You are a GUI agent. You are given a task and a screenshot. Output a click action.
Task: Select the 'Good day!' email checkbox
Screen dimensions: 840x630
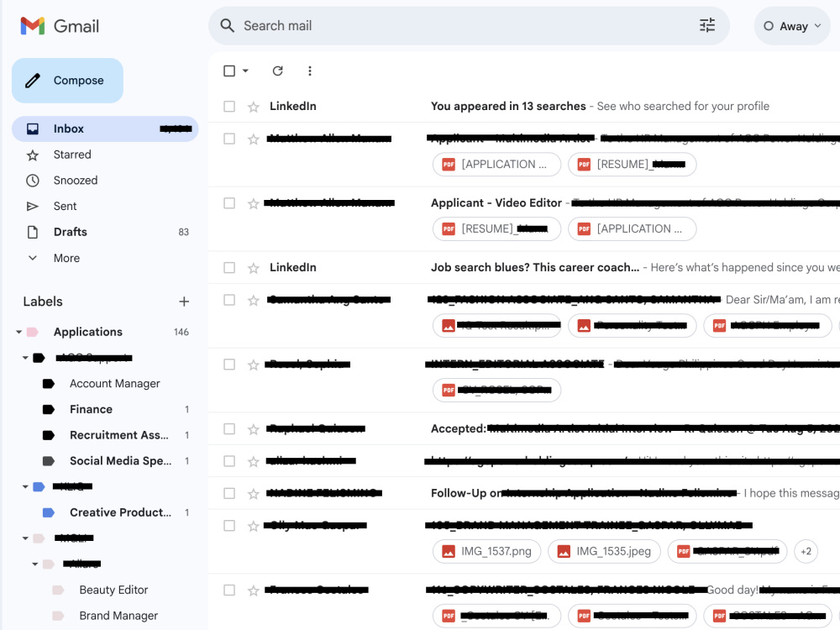[229, 590]
